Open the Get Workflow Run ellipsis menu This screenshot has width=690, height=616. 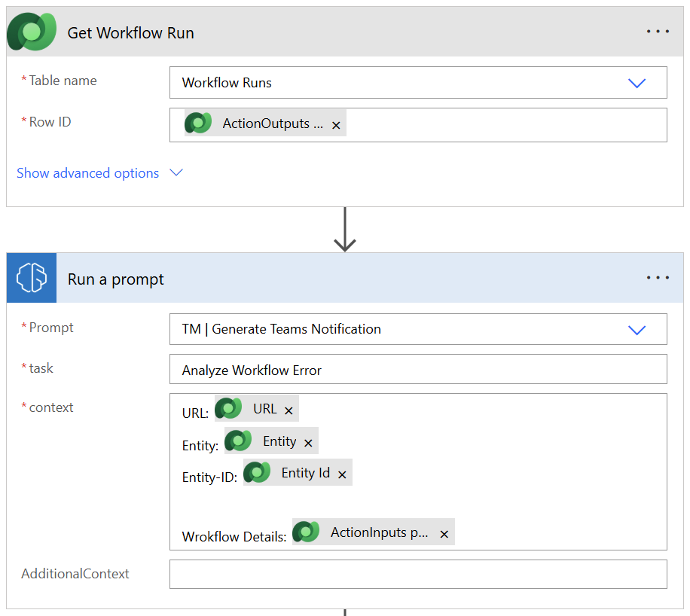[x=658, y=31]
